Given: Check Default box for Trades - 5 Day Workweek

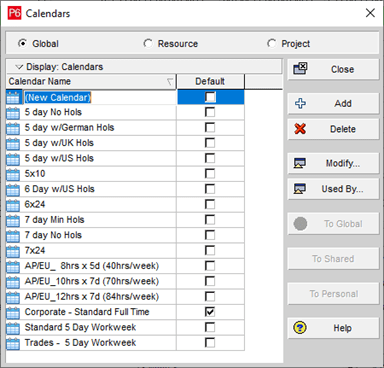Looking at the screenshot, I should pyautogui.click(x=210, y=342).
